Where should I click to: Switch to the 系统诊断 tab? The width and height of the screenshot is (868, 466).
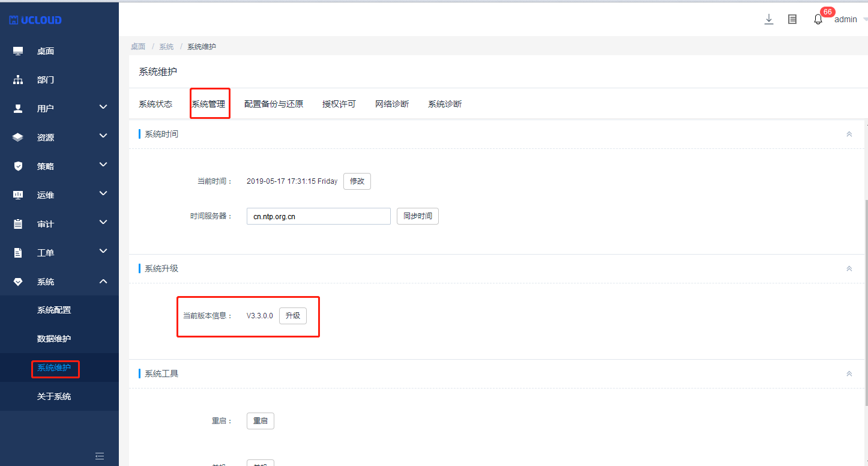click(445, 104)
